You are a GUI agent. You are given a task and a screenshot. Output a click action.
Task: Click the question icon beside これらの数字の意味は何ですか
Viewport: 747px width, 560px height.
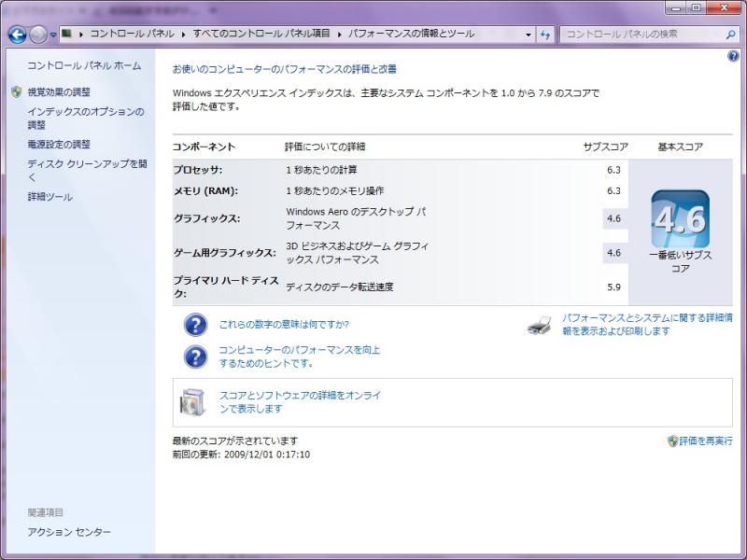pyautogui.click(x=196, y=325)
